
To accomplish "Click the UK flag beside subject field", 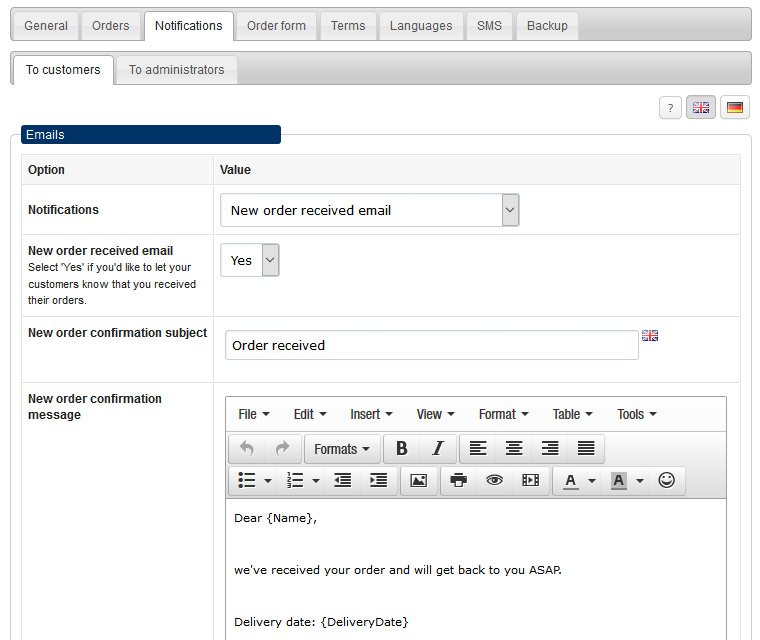I will pyautogui.click(x=650, y=336).
